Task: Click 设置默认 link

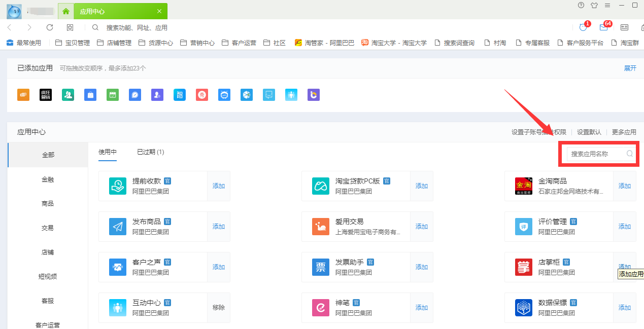Action: 589,132
